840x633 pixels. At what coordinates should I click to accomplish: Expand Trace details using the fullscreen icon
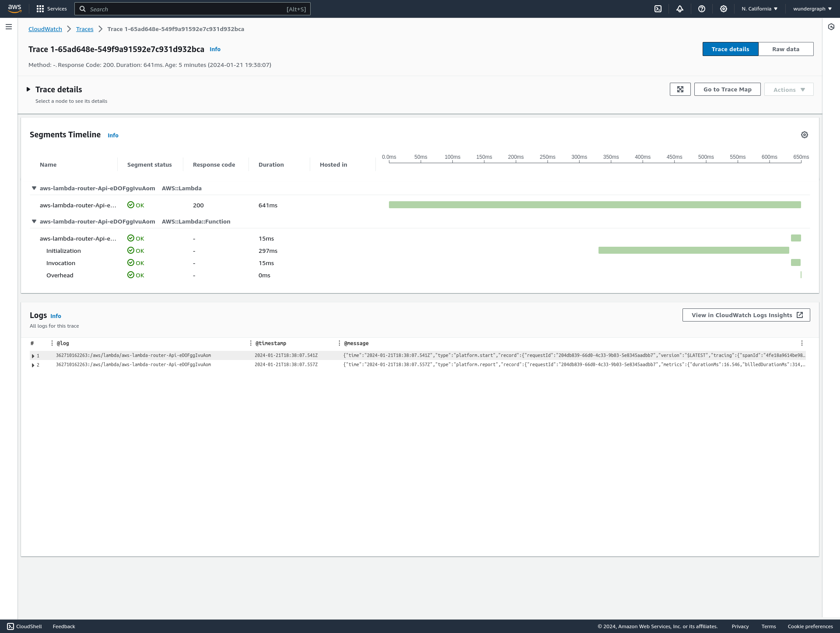pyautogui.click(x=680, y=89)
